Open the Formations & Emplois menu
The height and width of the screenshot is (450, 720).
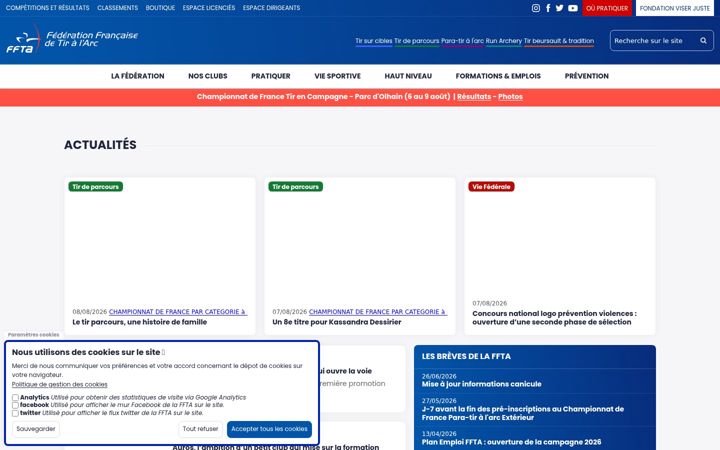498,76
